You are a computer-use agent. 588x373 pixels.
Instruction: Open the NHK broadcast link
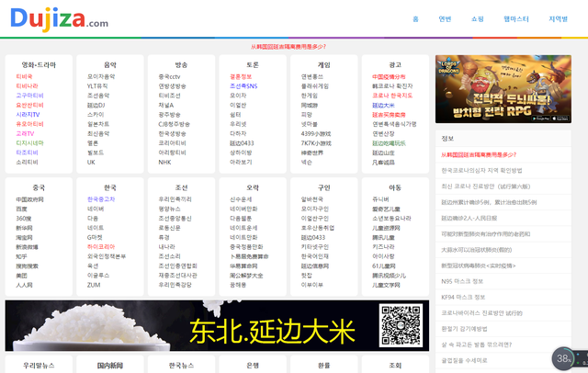click(164, 162)
